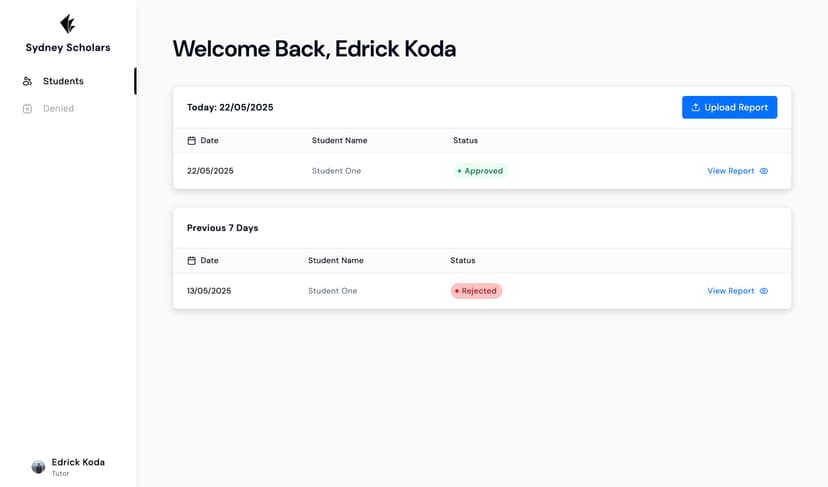
Task: Click the Sydney Scholars logo icon
Action: click(x=68, y=24)
